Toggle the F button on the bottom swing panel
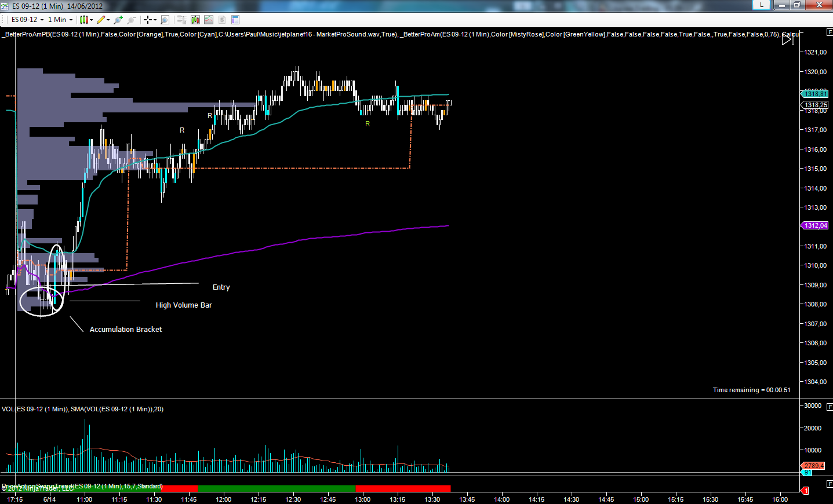Screen dimensions: 833x504 (x=830, y=483)
